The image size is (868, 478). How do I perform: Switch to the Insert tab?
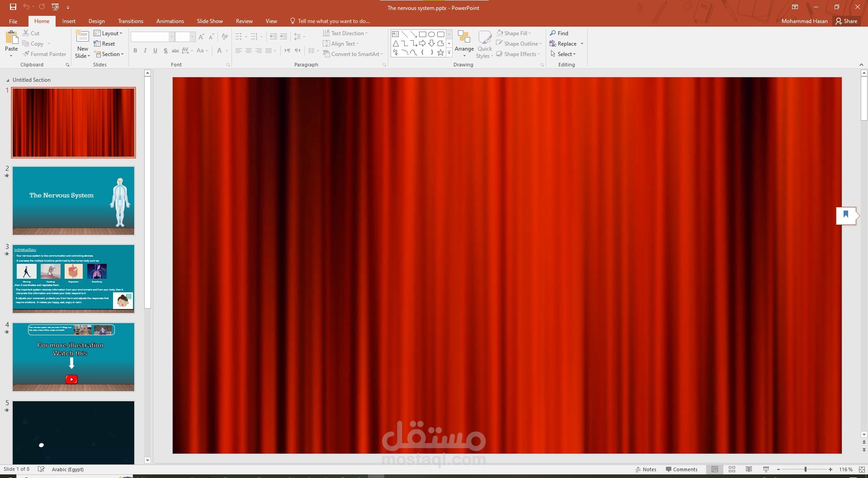(x=69, y=21)
